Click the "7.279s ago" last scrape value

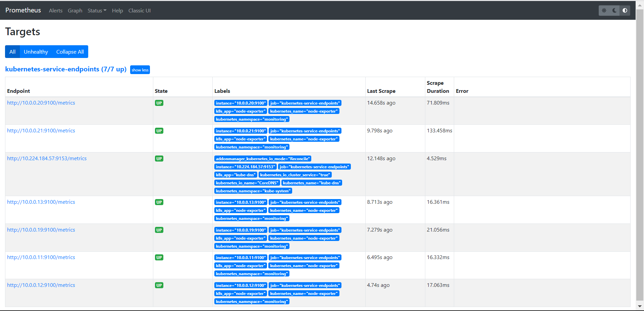click(x=380, y=230)
